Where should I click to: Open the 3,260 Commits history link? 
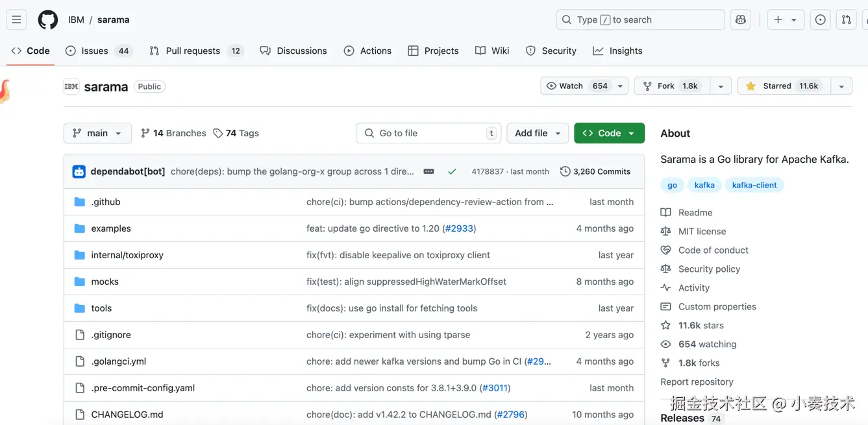(595, 172)
